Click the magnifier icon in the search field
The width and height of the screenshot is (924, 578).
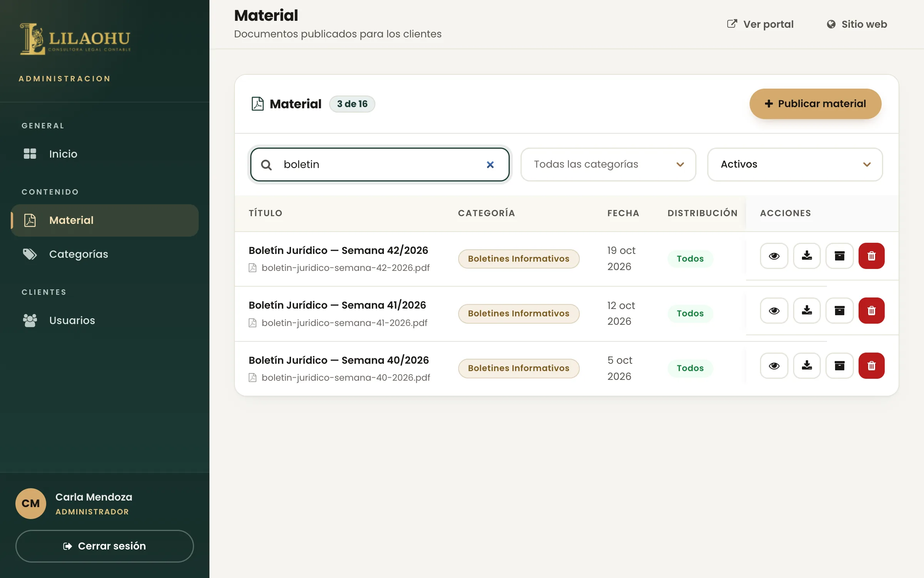click(266, 165)
